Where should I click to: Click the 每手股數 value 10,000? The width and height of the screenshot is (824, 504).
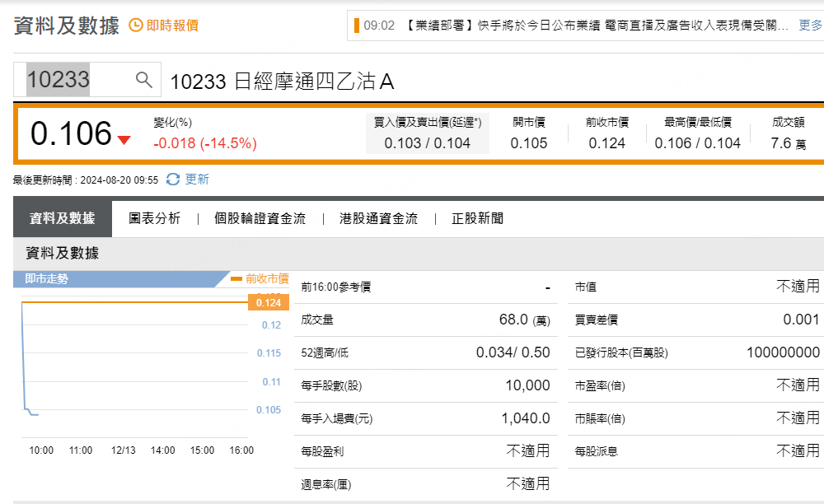point(527,385)
